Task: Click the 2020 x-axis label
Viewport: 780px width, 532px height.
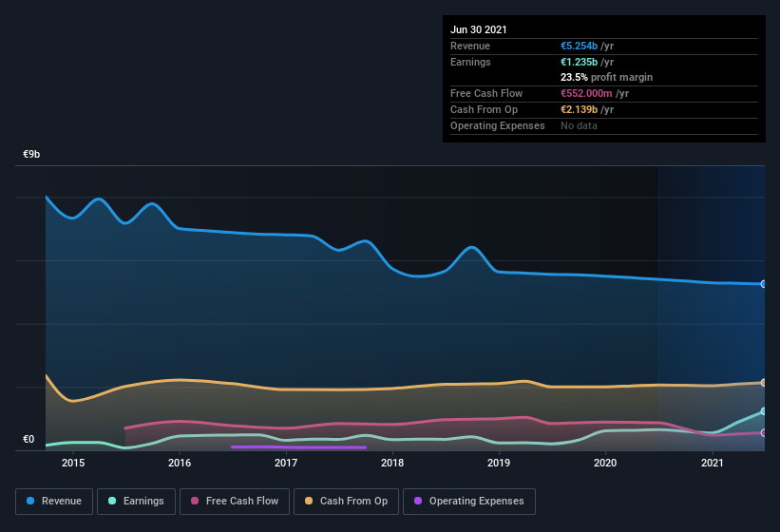Action: click(605, 463)
